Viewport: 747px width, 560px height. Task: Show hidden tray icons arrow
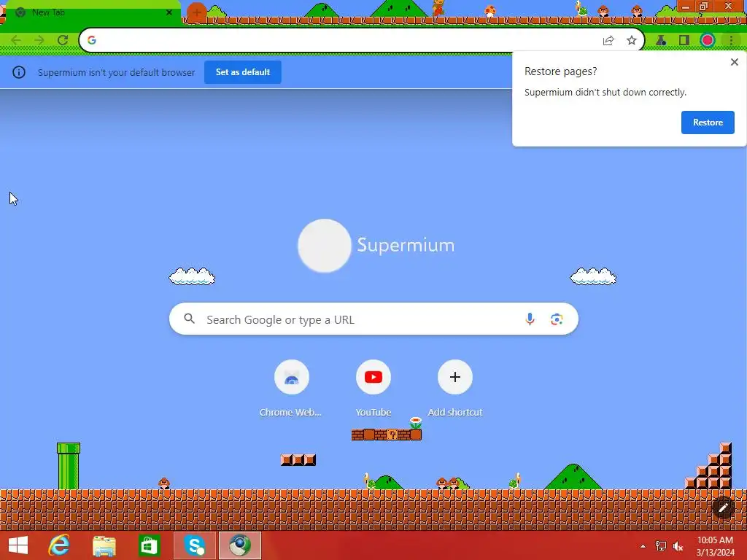point(643,546)
